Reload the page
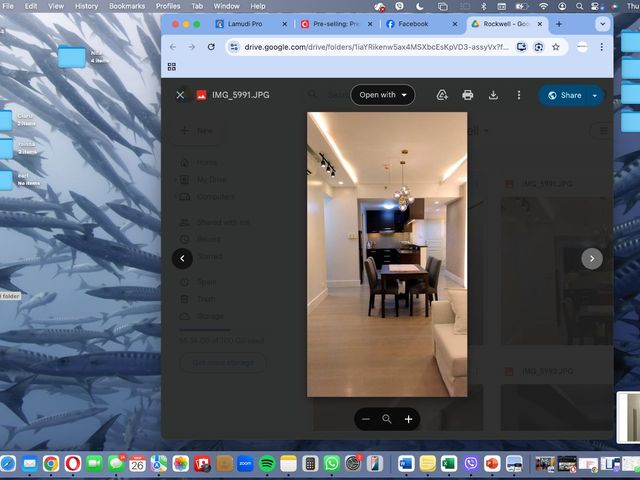Screen dimensions: 640x480 pyautogui.click(x=211, y=47)
